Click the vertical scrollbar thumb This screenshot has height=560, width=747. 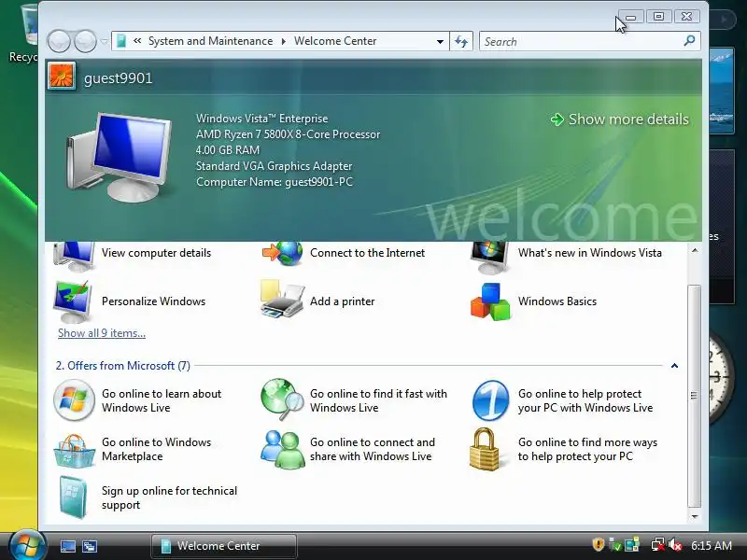pyautogui.click(x=695, y=395)
